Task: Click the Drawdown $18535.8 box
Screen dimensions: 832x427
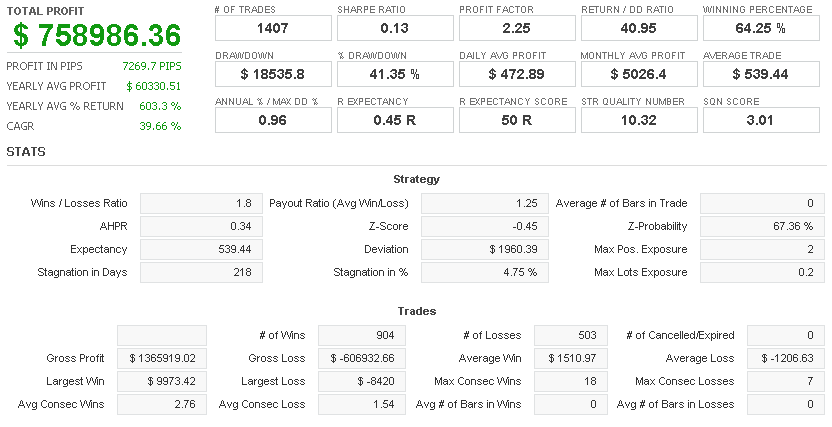Action: 272,74
